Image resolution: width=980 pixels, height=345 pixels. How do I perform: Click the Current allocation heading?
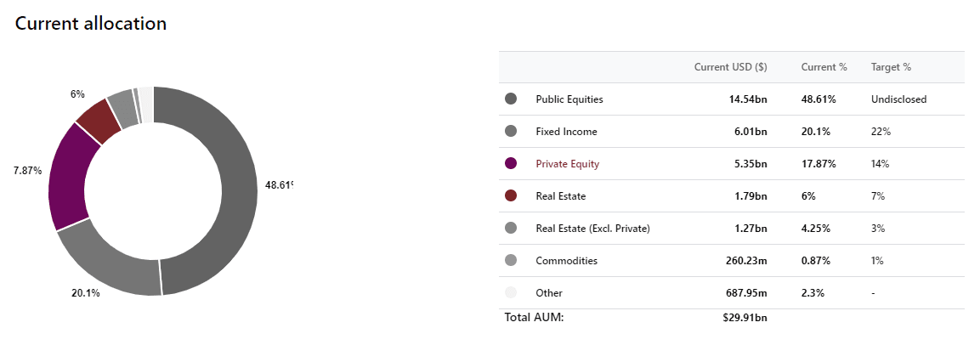91,23
